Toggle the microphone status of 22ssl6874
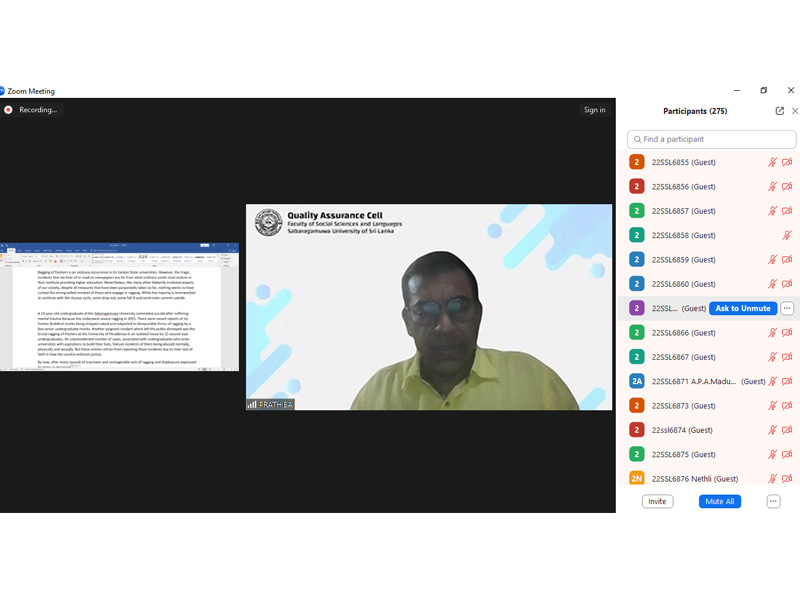 [x=772, y=430]
